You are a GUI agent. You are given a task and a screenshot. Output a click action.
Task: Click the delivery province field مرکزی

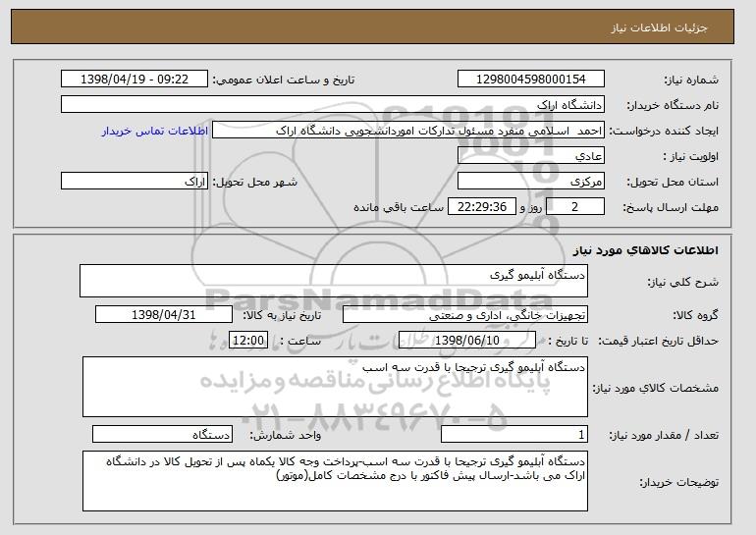click(531, 182)
